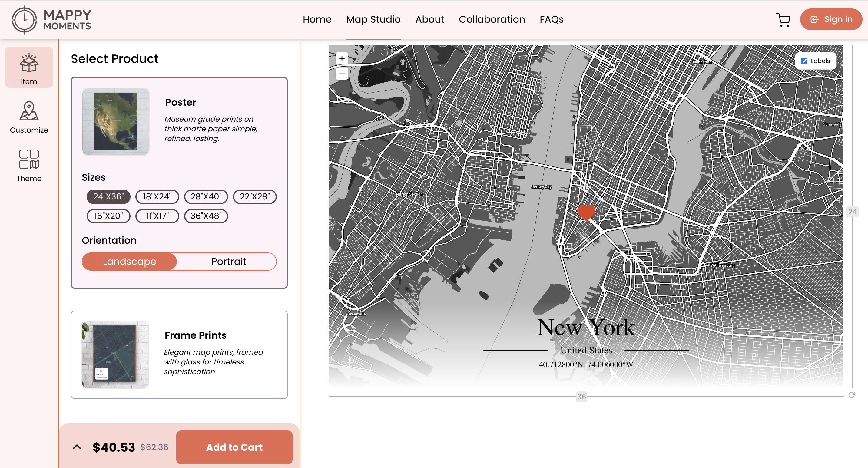Click Add to Cart
The width and height of the screenshot is (868, 468).
point(234,447)
